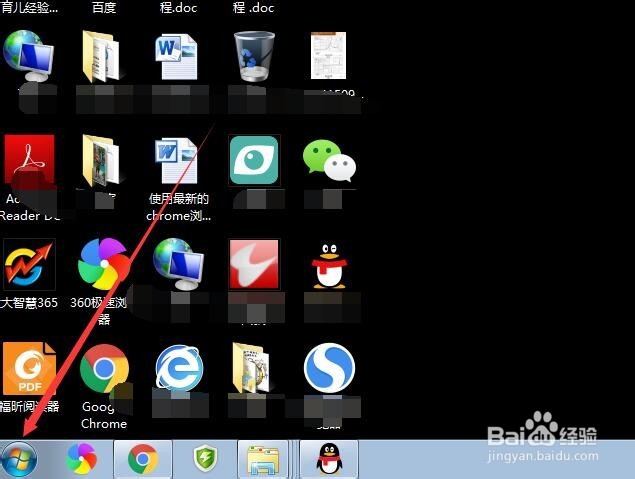Select the Adobe Reader desktop icon
Viewport: 635px width, 479px height.
pyautogui.click(x=29, y=160)
